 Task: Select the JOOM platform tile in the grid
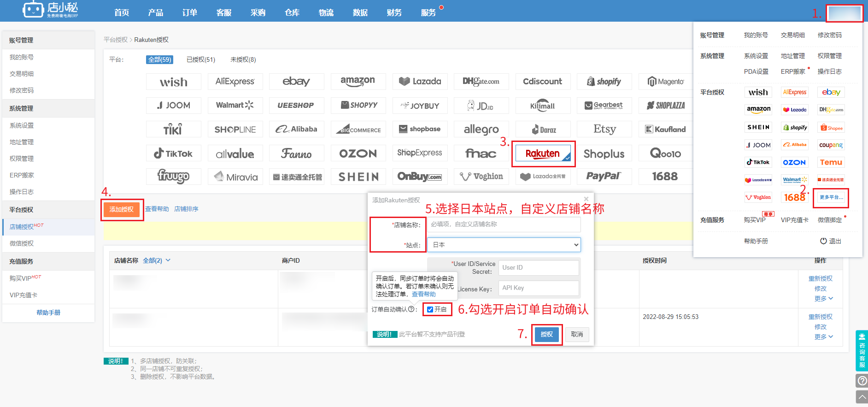click(x=174, y=106)
